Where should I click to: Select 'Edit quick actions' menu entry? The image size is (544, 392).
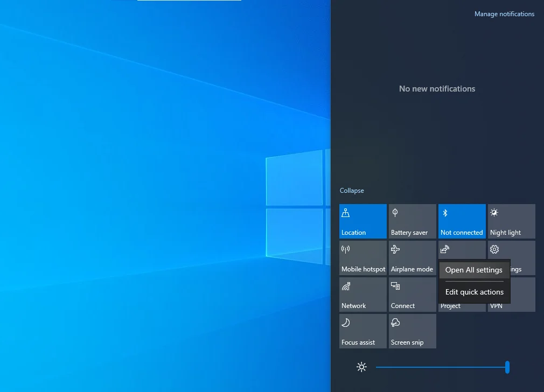[475, 292]
